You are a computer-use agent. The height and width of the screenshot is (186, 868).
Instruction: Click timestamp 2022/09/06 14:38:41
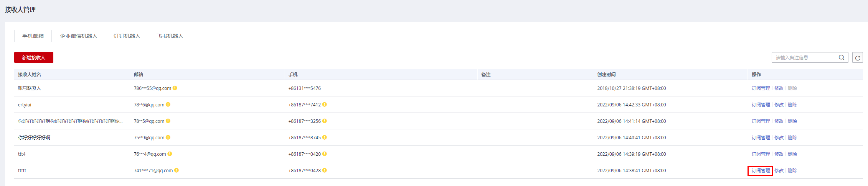click(632, 171)
